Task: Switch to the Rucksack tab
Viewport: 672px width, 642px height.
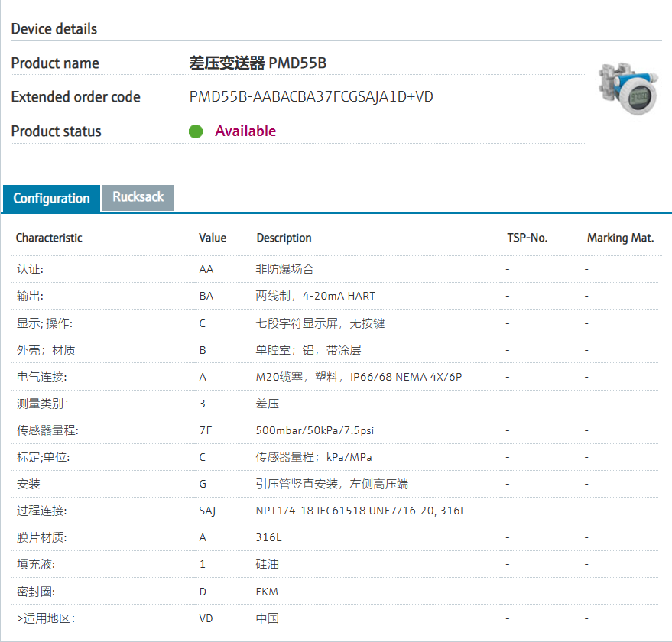Action: pos(138,197)
